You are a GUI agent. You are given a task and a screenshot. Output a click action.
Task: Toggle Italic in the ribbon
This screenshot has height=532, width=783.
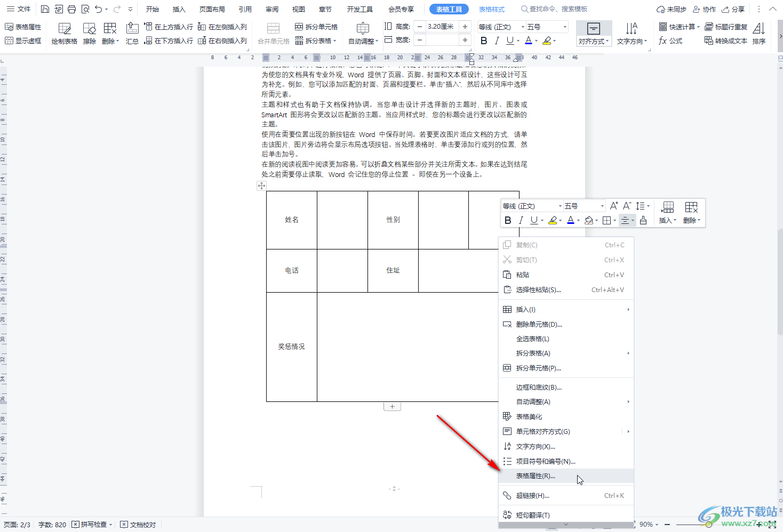497,41
